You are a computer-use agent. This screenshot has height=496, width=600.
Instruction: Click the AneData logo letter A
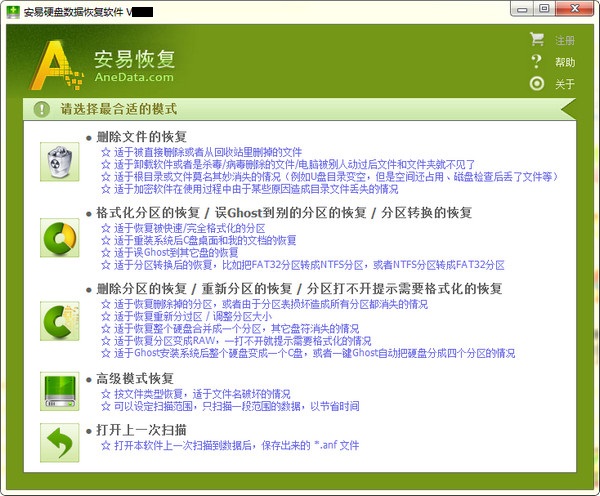coord(57,65)
